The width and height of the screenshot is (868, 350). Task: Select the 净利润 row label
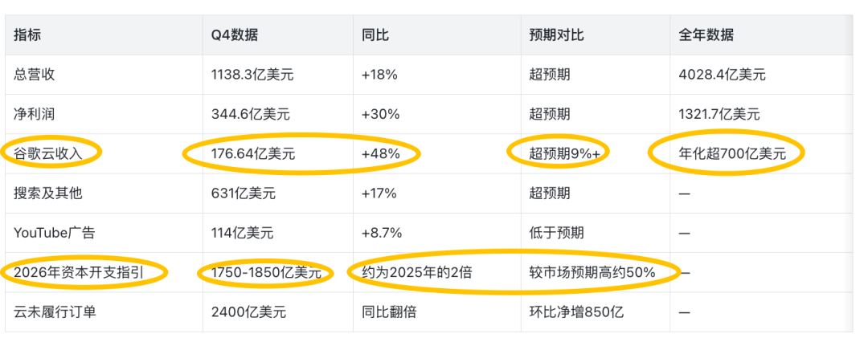pos(35,115)
